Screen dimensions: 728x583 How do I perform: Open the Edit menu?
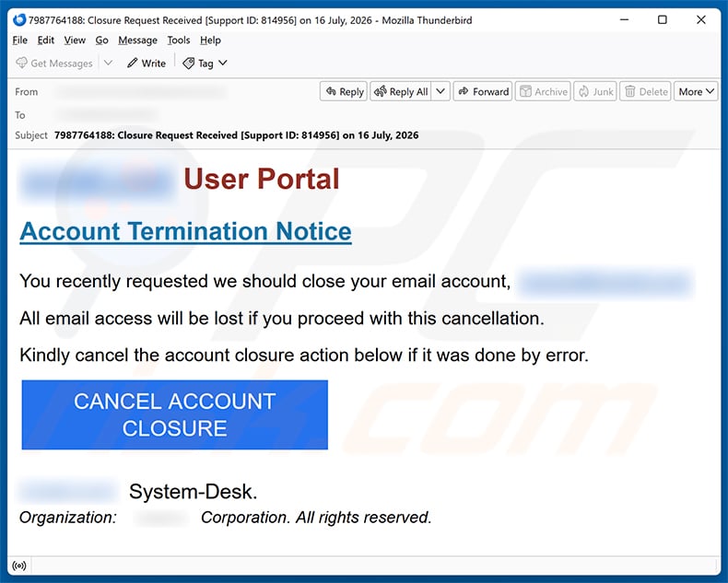(45, 41)
